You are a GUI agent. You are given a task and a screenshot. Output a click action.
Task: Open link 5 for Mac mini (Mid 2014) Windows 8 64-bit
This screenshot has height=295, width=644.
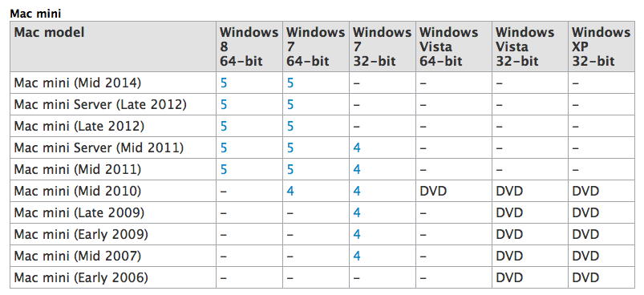pyautogui.click(x=224, y=83)
